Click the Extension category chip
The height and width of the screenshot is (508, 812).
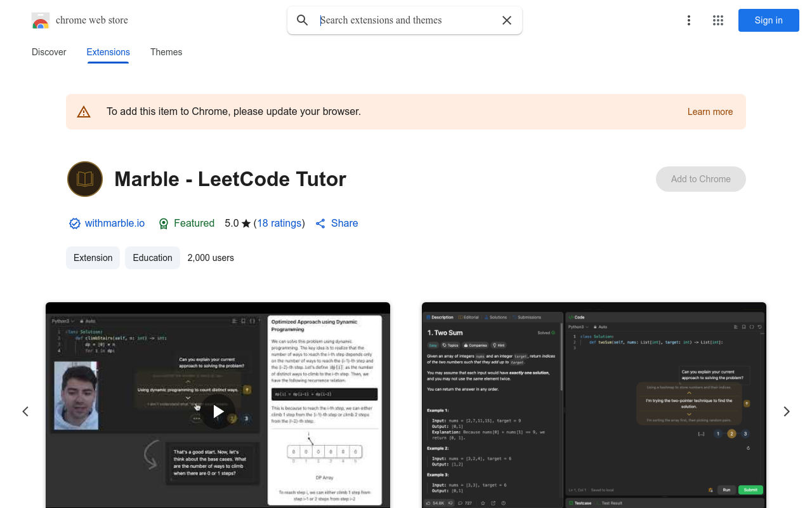tap(93, 258)
